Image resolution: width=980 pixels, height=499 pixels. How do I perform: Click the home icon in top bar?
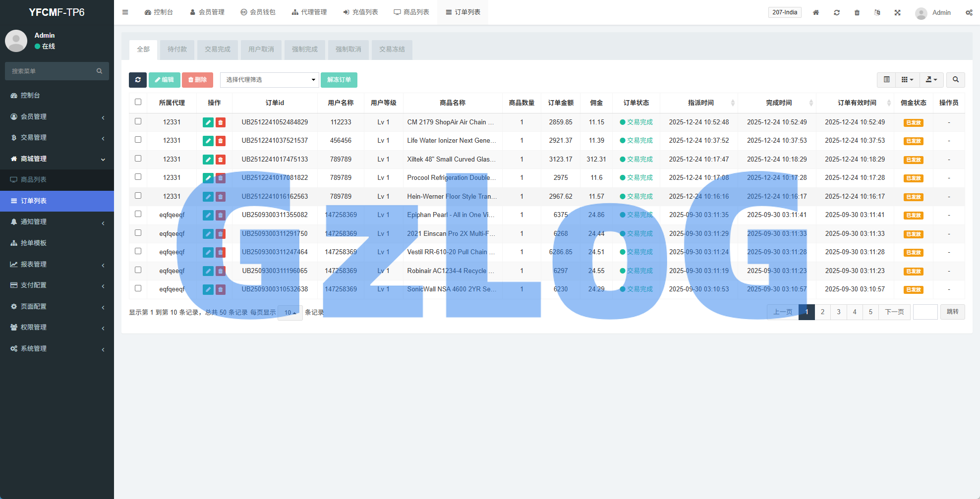click(815, 12)
